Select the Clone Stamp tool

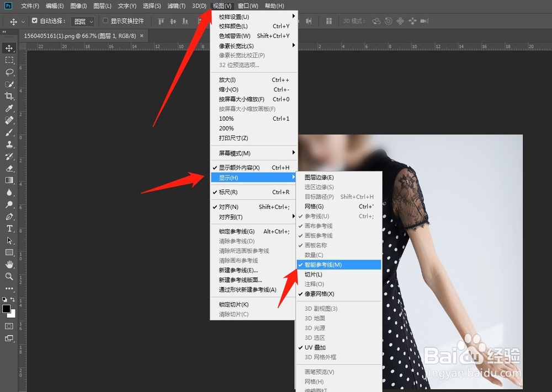click(9, 144)
